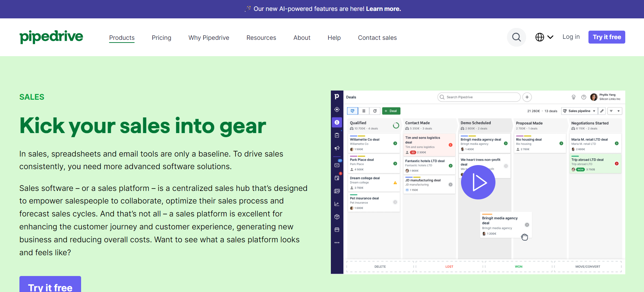The height and width of the screenshot is (292, 644).
Task: Click the globe language icon
Action: (x=540, y=37)
